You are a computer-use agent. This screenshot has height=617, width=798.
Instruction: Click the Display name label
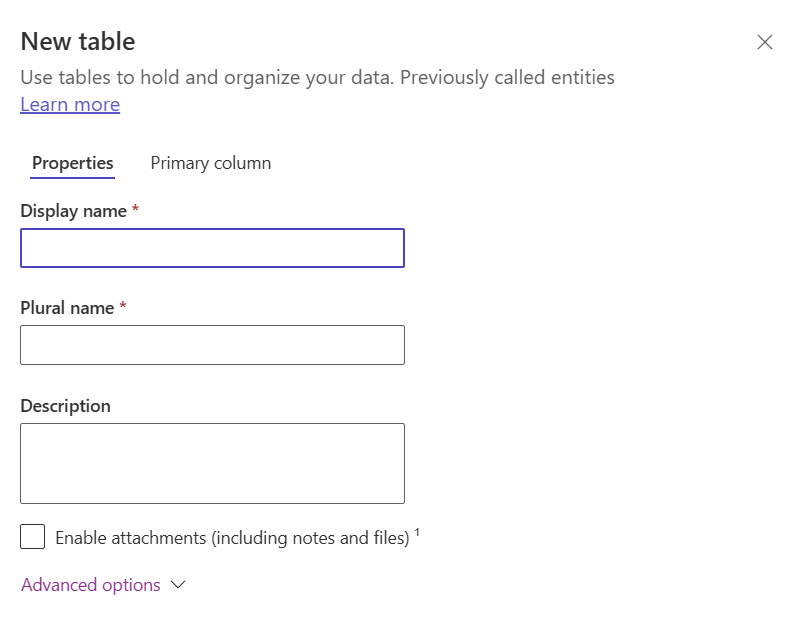coord(74,211)
